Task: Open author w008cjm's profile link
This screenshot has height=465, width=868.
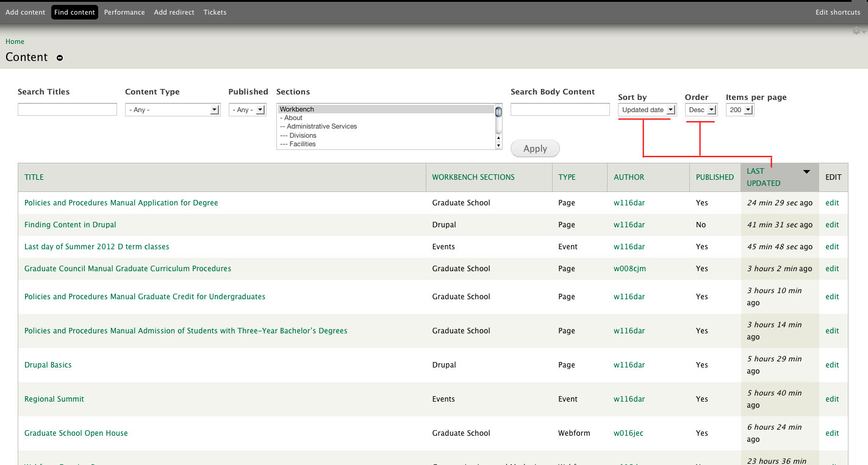Action: coord(629,268)
